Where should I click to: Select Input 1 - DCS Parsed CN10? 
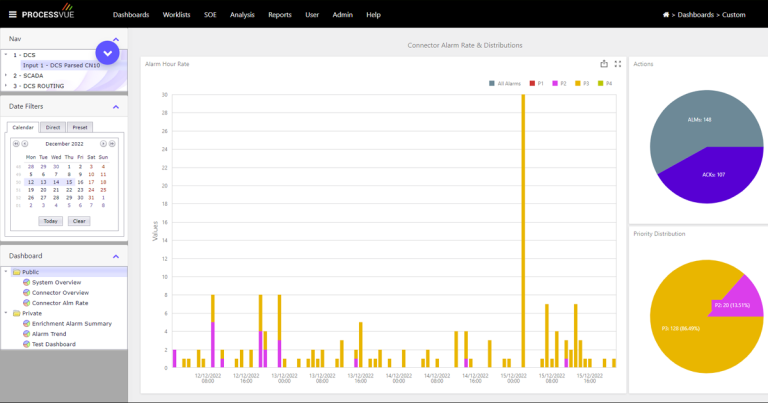tap(61, 65)
